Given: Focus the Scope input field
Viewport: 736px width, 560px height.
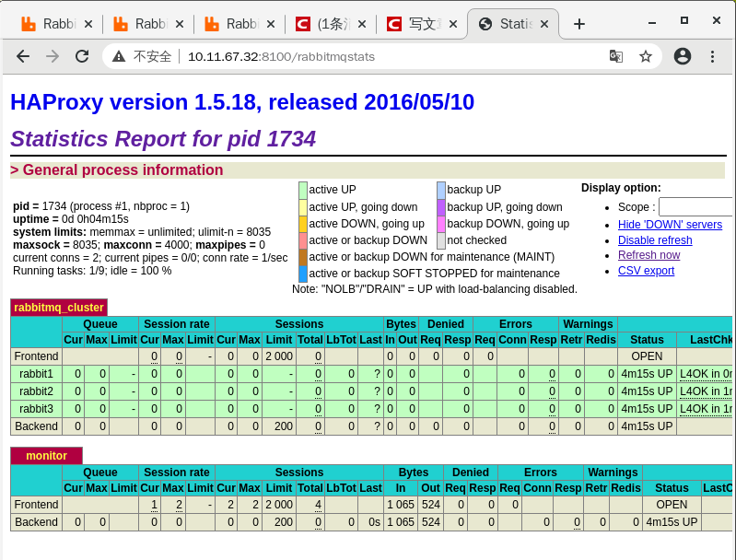Looking at the screenshot, I should [x=696, y=207].
